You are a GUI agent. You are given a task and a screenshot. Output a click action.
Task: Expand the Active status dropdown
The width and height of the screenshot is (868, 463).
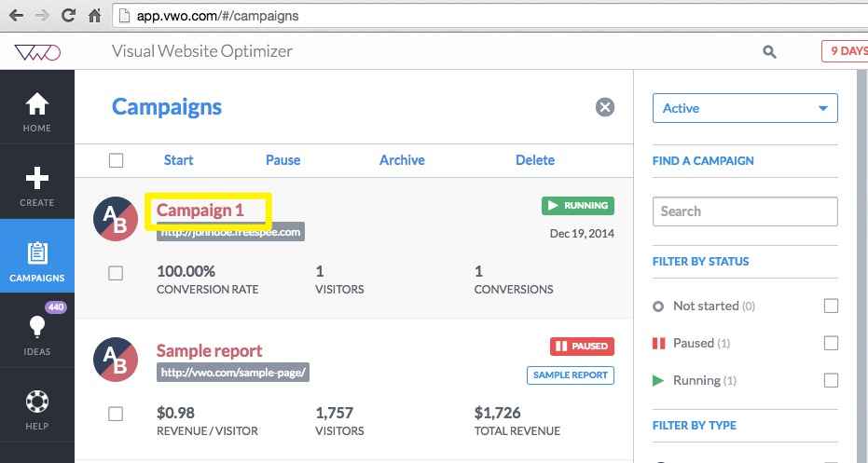tap(745, 108)
